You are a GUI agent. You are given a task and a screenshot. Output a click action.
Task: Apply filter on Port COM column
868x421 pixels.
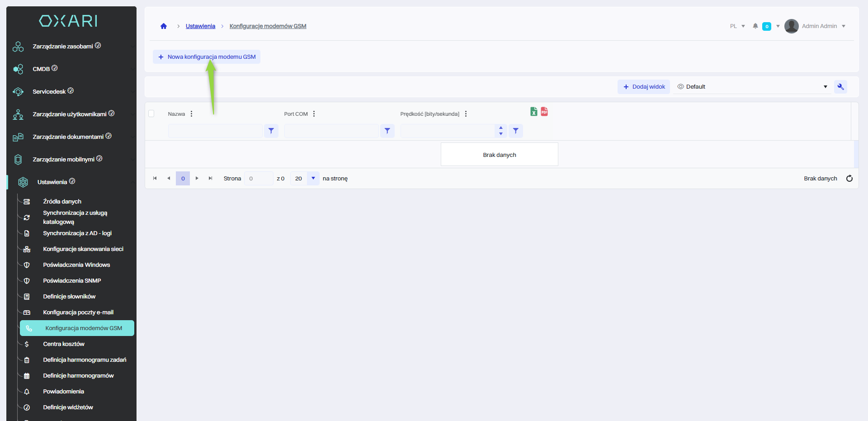pyautogui.click(x=387, y=131)
